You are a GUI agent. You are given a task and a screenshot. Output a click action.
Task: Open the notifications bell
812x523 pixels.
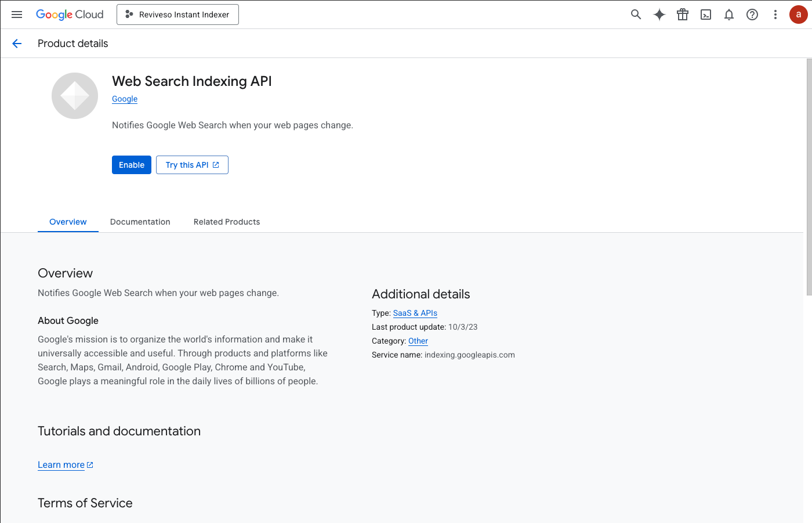pos(729,15)
